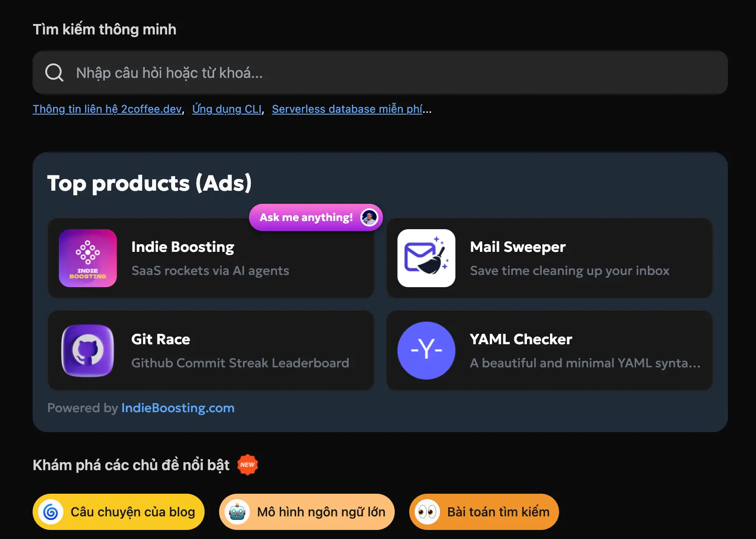Screen dimensions: 756x539
Task: Click the Git Race GitHub icon
Action: 88,350
